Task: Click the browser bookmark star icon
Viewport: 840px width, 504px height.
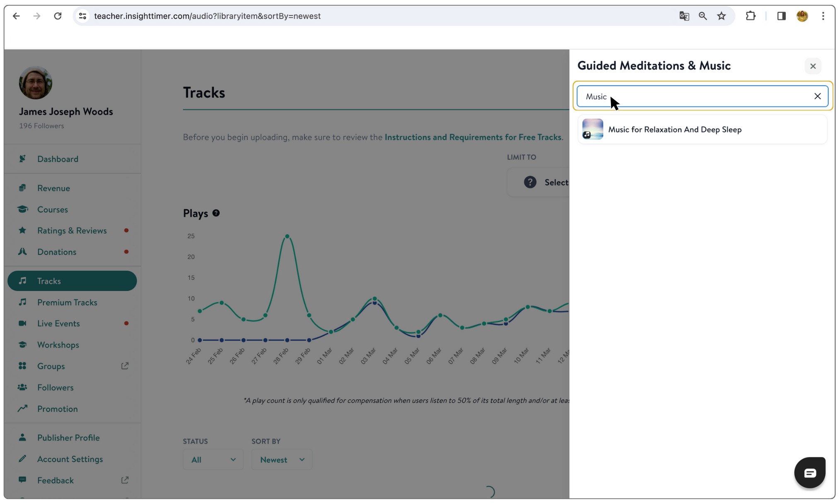Action: click(722, 16)
